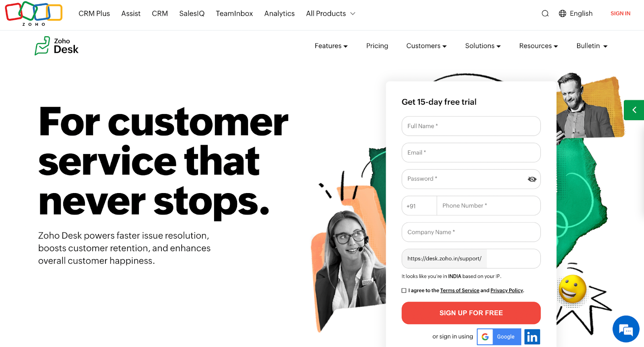Click the Zoho Desk product logo
644x347 pixels.
click(x=56, y=46)
